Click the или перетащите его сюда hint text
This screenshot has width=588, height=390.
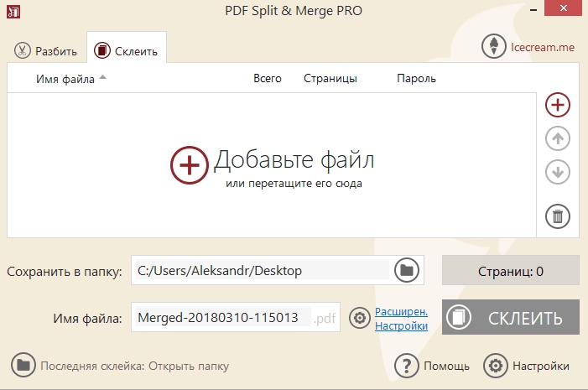(294, 184)
